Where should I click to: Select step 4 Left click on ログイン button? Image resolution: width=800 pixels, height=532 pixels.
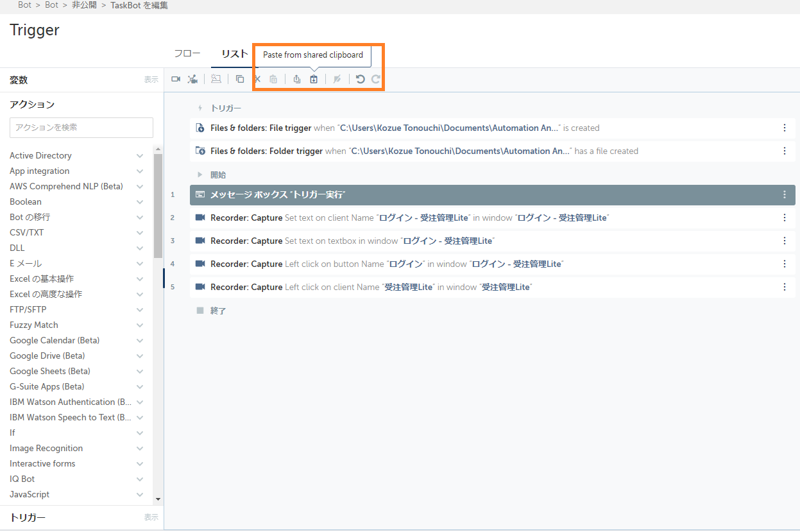pos(493,264)
